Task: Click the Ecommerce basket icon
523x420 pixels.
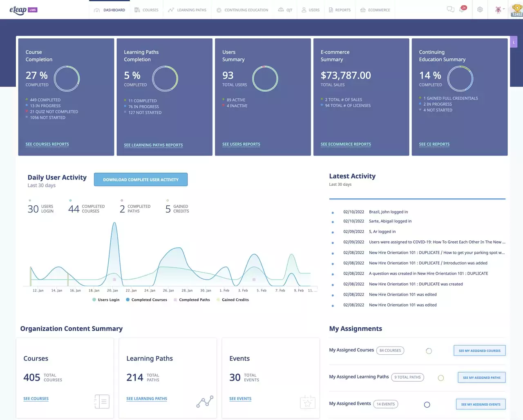Action: (x=363, y=10)
